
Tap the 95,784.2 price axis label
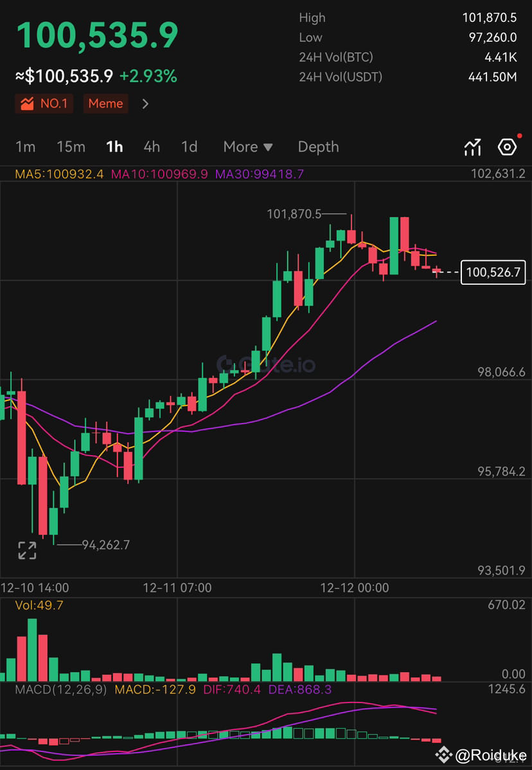pyautogui.click(x=502, y=472)
